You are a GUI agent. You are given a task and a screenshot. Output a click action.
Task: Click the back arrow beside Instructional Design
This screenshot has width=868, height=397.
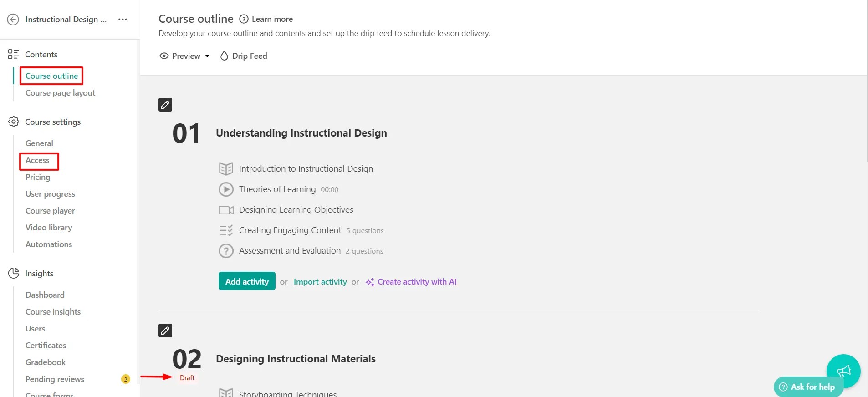click(13, 19)
